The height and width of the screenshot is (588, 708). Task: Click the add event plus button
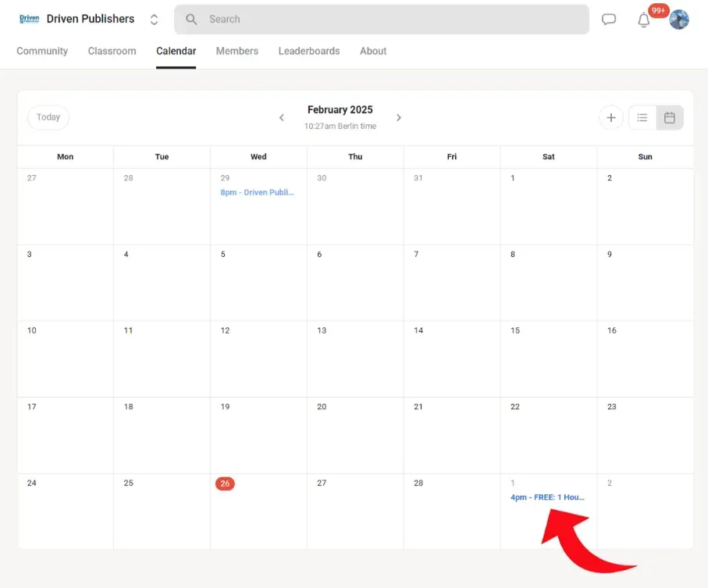(611, 118)
